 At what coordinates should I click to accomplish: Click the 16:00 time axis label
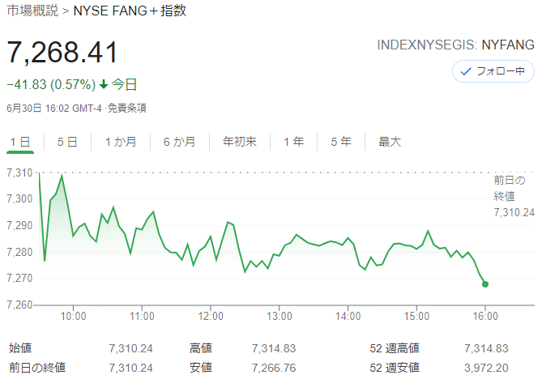click(485, 316)
